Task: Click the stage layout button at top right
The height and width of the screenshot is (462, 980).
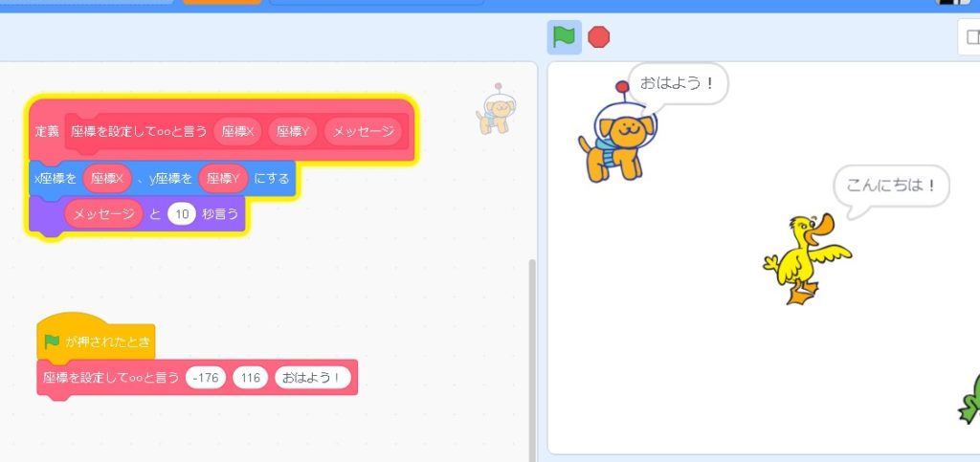Action: point(969,37)
